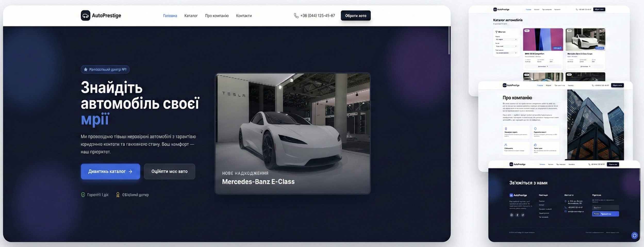644x247 pixels.
Task: Open the first filter dropdown in catalog preview
Action: [506, 39]
